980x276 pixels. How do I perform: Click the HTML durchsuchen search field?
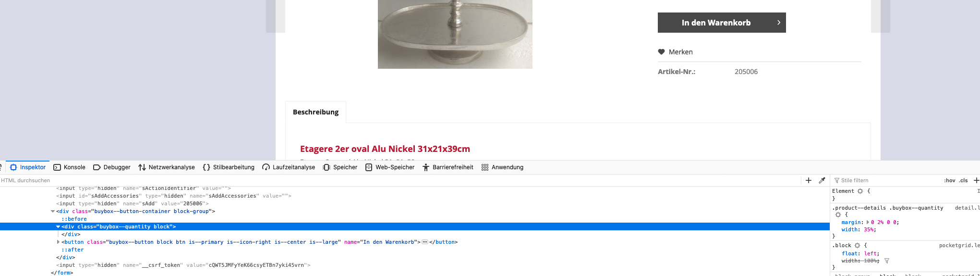click(x=399, y=180)
